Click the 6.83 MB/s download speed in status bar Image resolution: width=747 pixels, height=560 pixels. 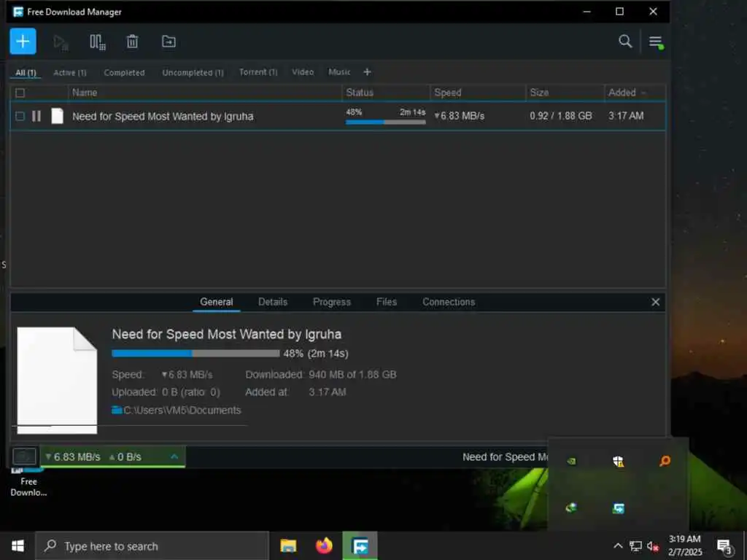click(x=73, y=456)
